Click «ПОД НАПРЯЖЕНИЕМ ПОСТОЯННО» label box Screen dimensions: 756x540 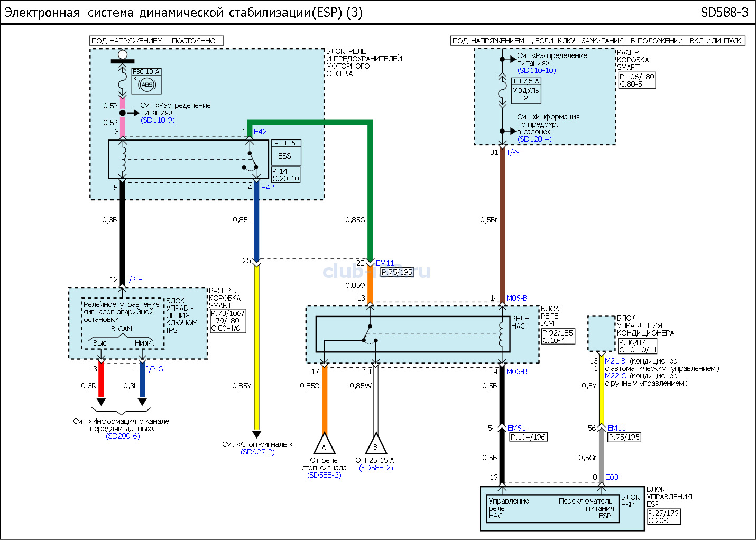click(x=156, y=41)
